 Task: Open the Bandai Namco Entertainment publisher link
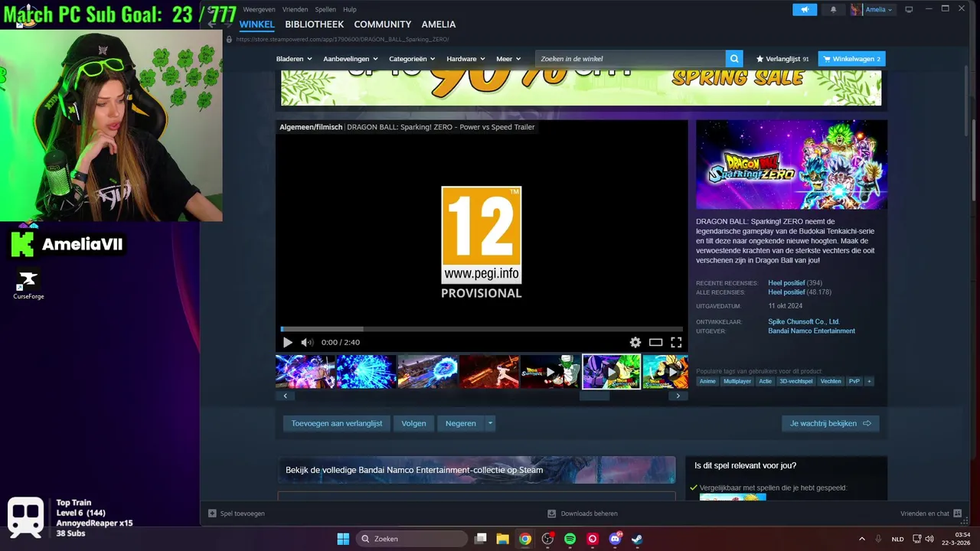point(812,331)
